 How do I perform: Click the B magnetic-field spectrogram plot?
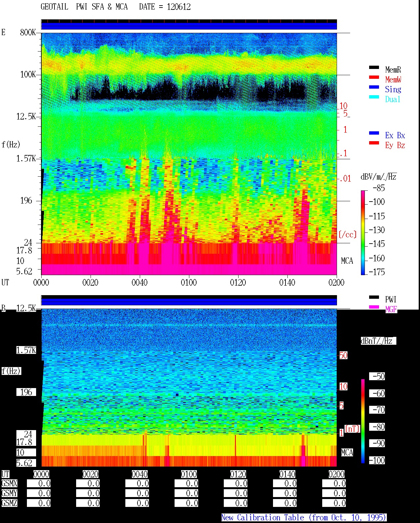(189, 387)
